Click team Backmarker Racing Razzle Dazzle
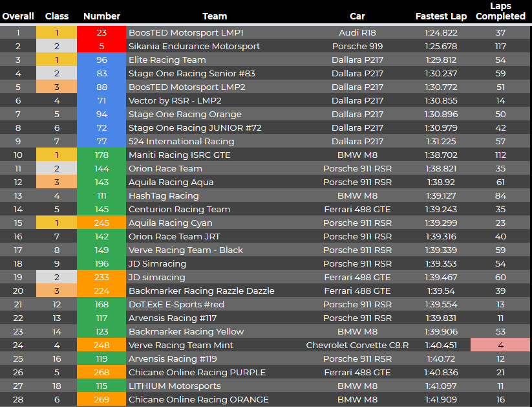The image size is (532, 407). (x=201, y=291)
